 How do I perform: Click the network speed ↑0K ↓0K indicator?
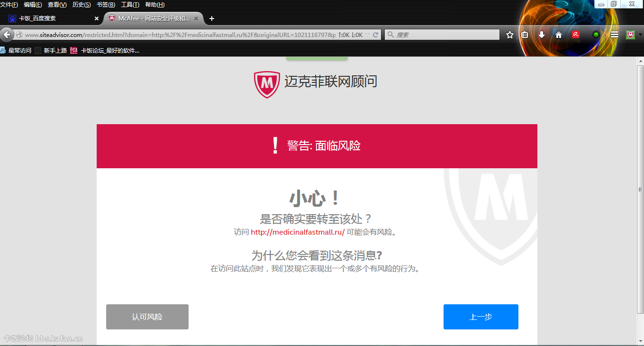(x=351, y=35)
